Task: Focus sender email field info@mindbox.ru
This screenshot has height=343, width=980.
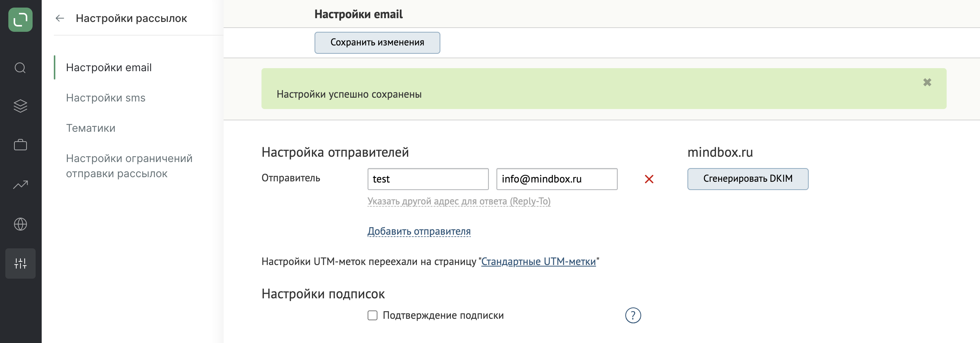Action: 557,179
